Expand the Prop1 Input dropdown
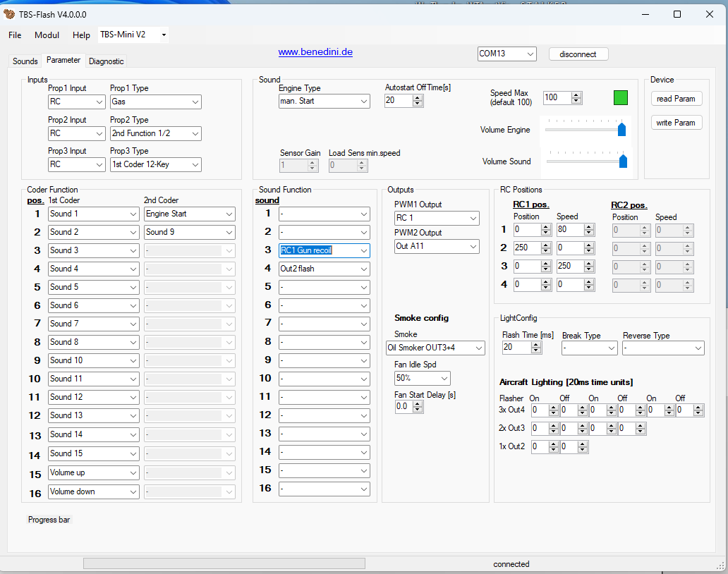This screenshot has height=574, width=728. point(77,102)
